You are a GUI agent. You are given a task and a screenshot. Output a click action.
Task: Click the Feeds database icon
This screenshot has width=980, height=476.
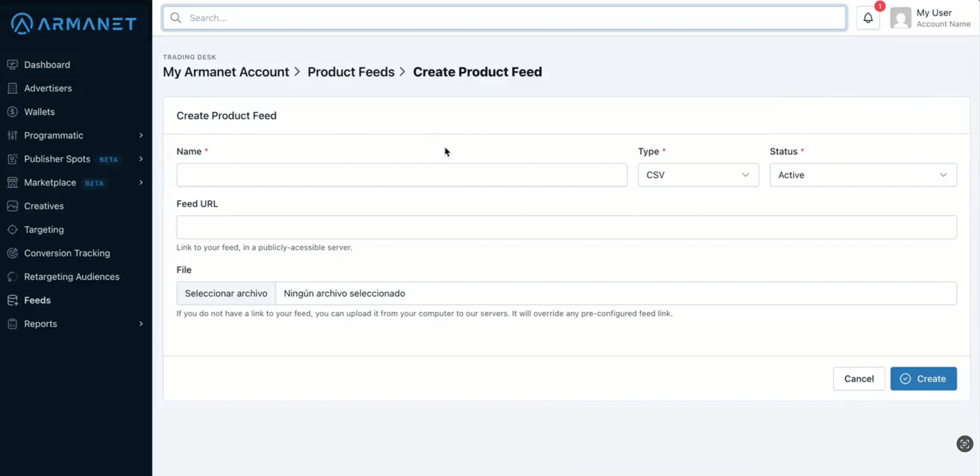(12, 300)
